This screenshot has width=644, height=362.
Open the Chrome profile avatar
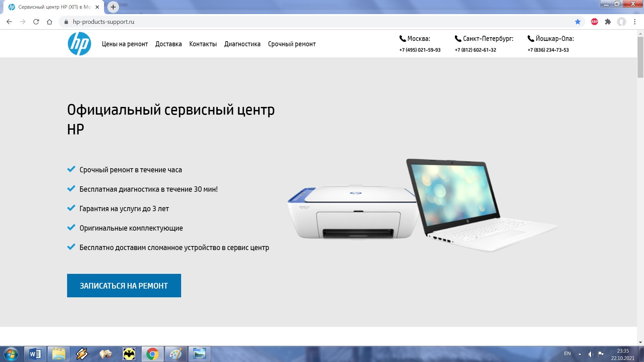pyautogui.click(x=622, y=22)
